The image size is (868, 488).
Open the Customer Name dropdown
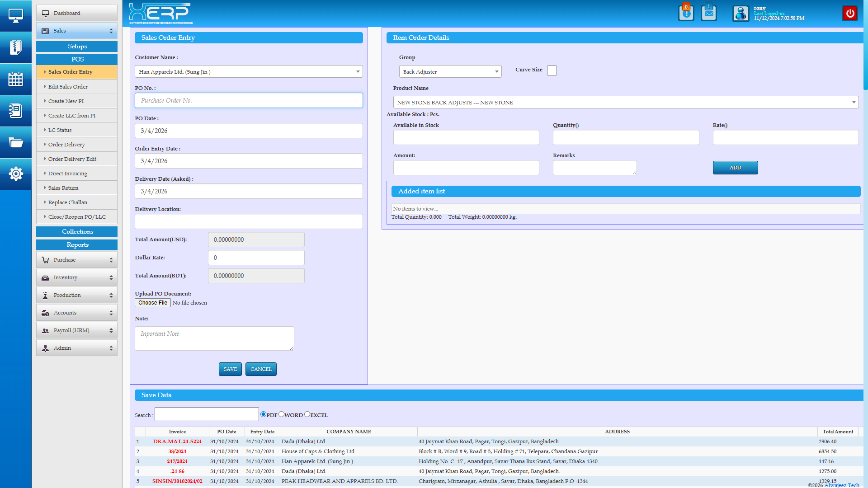(249, 72)
